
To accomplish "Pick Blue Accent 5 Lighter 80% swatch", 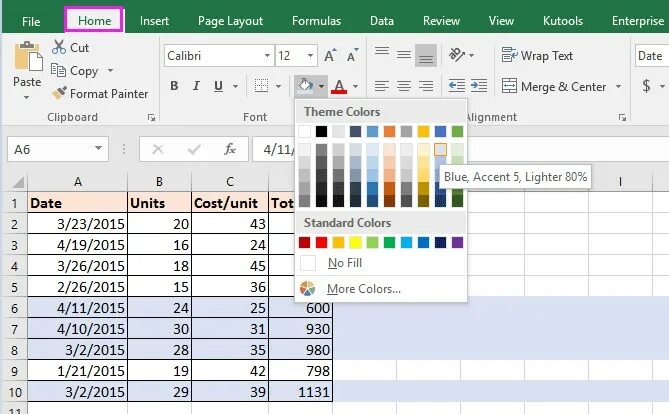I will tap(440, 149).
